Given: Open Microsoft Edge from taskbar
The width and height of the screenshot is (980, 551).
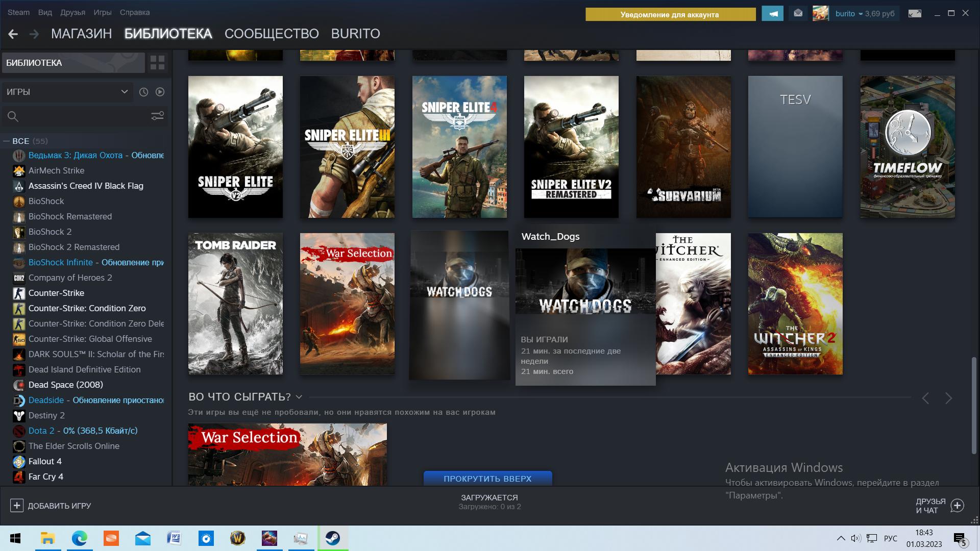Looking at the screenshot, I should click(80, 538).
